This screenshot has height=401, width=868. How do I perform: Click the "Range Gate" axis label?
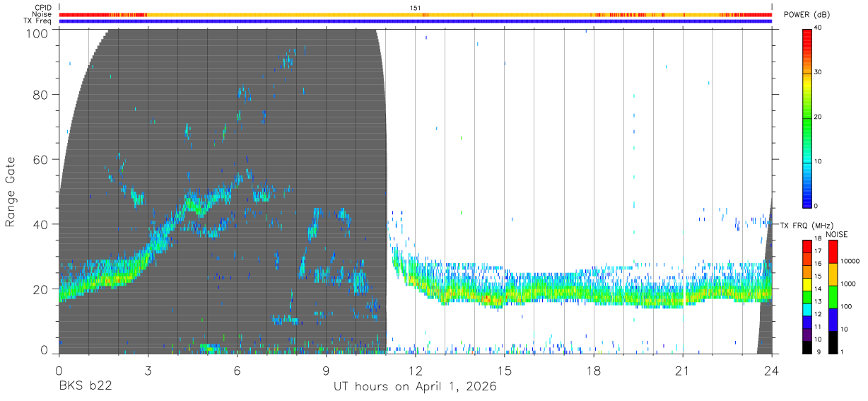click(11, 192)
